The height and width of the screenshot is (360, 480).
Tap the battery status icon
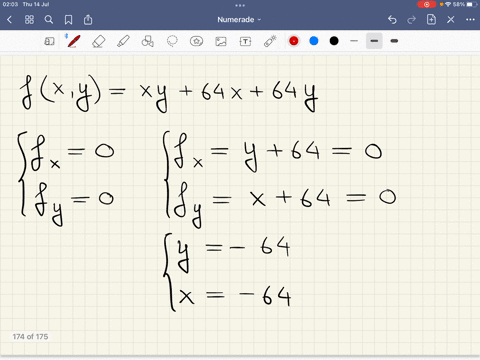click(x=471, y=5)
